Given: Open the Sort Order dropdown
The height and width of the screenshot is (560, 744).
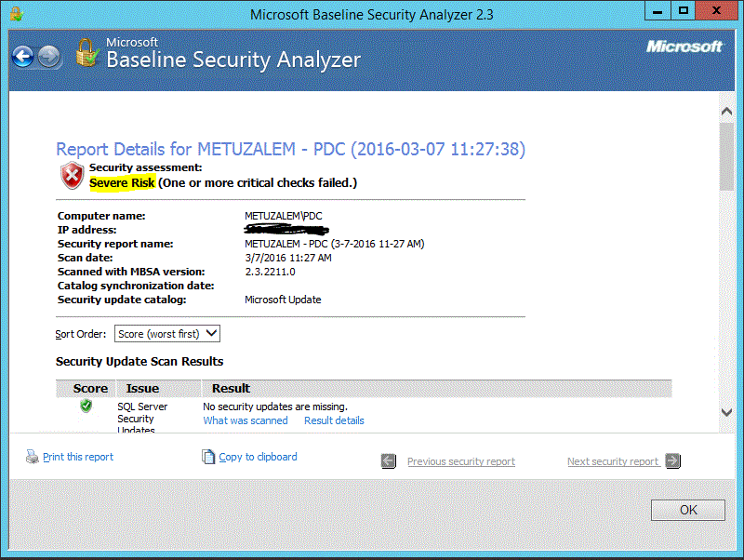Looking at the screenshot, I should pos(211,333).
